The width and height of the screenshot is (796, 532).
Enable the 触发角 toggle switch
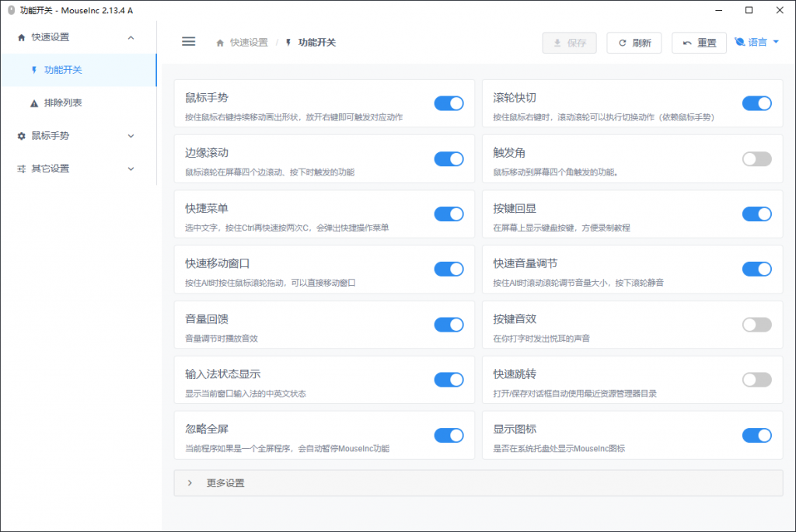pyautogui.click(x=756, y=159)
